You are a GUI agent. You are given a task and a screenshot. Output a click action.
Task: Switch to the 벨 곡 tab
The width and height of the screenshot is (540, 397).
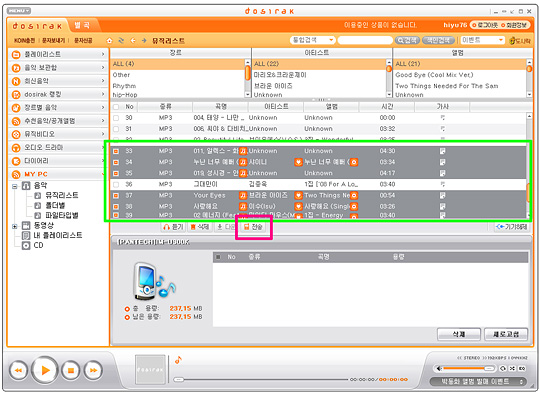click(x=82, y=25)
